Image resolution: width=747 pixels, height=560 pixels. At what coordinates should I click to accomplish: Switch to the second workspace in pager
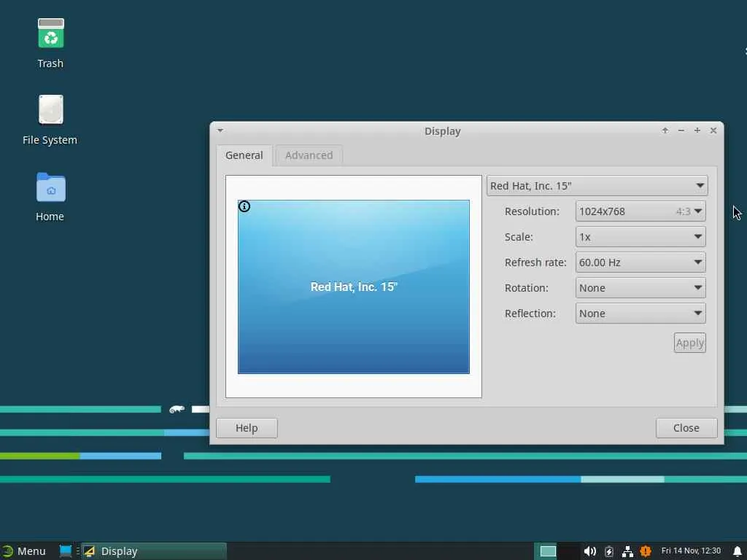coord(568,551)
